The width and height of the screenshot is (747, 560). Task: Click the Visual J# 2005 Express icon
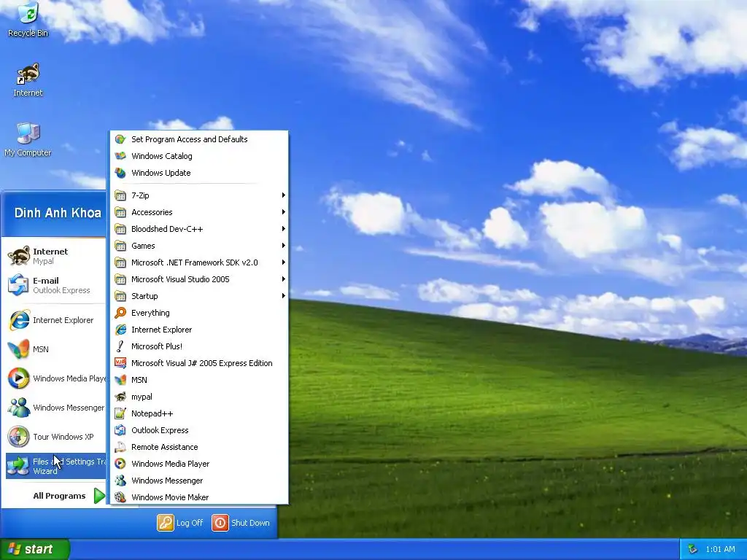[120, 363]
